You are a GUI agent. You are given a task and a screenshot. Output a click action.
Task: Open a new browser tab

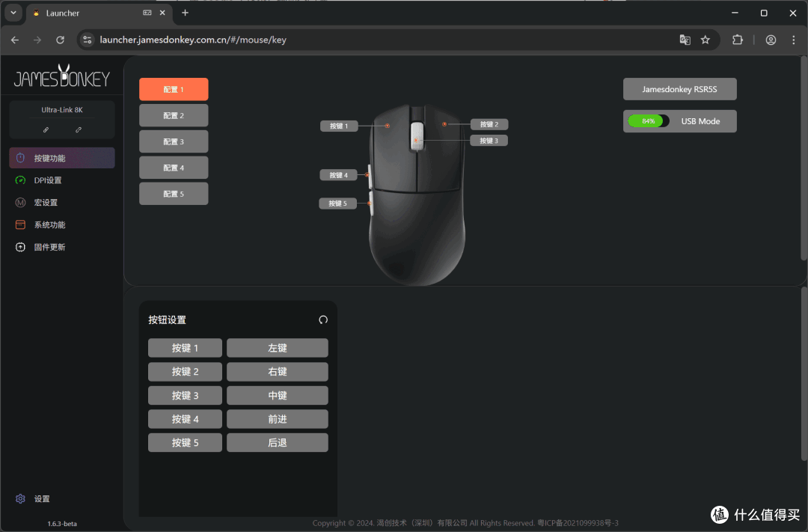point(185,13)
